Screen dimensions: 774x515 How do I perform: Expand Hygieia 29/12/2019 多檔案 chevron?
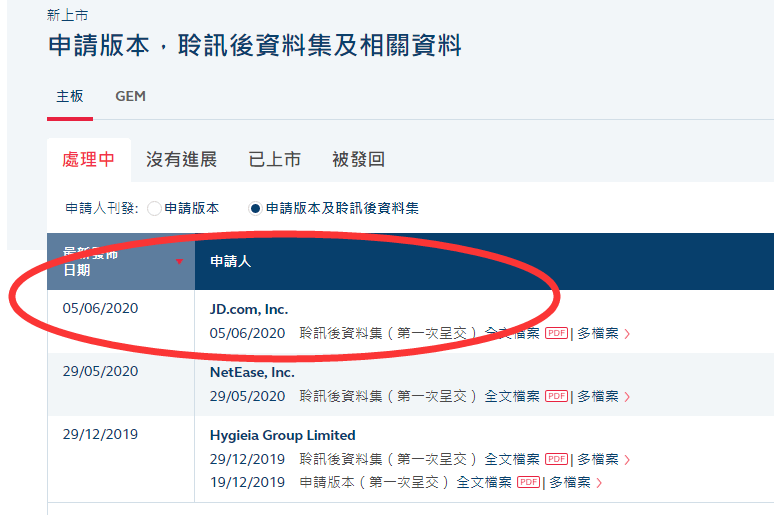tap(627, 460)
